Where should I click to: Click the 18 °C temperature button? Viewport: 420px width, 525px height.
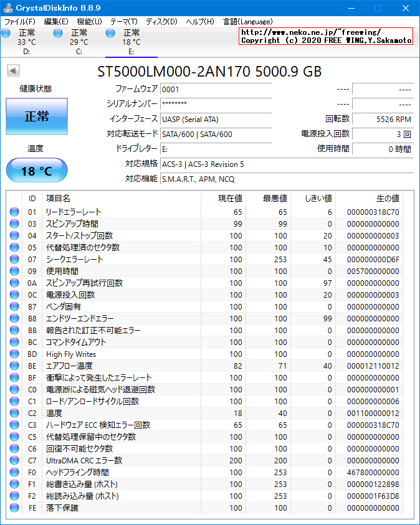pyautogui.click(x=37, y=171)
